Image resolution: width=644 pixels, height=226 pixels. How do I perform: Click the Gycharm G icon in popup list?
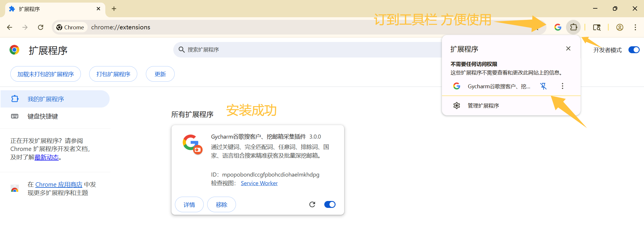coord(457,86)
